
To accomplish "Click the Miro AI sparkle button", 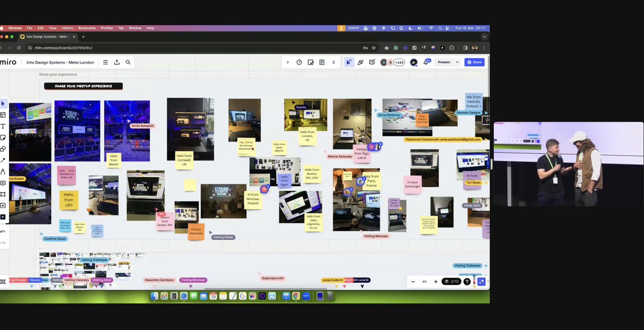I will [481, 281].
